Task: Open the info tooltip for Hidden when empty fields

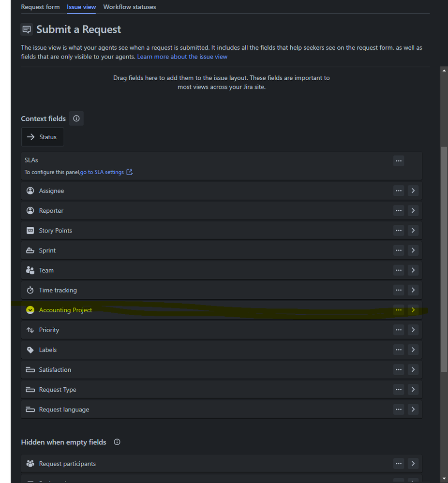Action: coord(117,441)
